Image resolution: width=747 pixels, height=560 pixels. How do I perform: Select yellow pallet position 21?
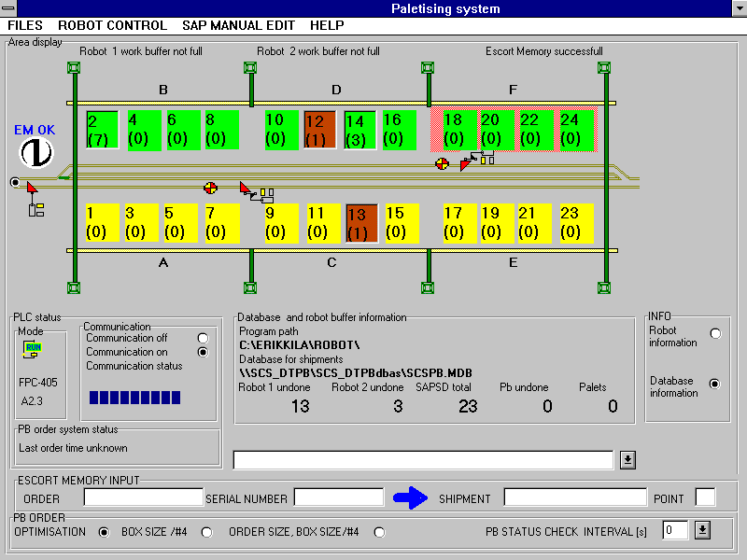pyautogui.click(x=534, y=223)
